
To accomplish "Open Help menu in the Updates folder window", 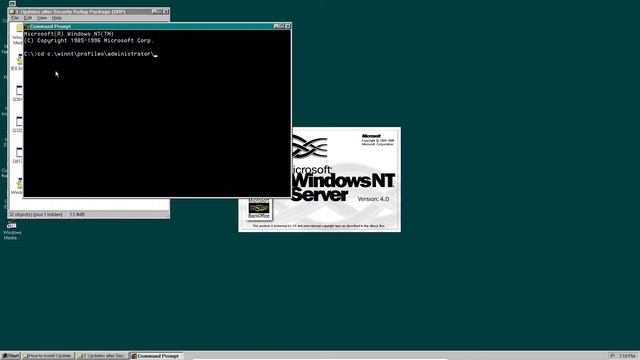I will [56, 18].
